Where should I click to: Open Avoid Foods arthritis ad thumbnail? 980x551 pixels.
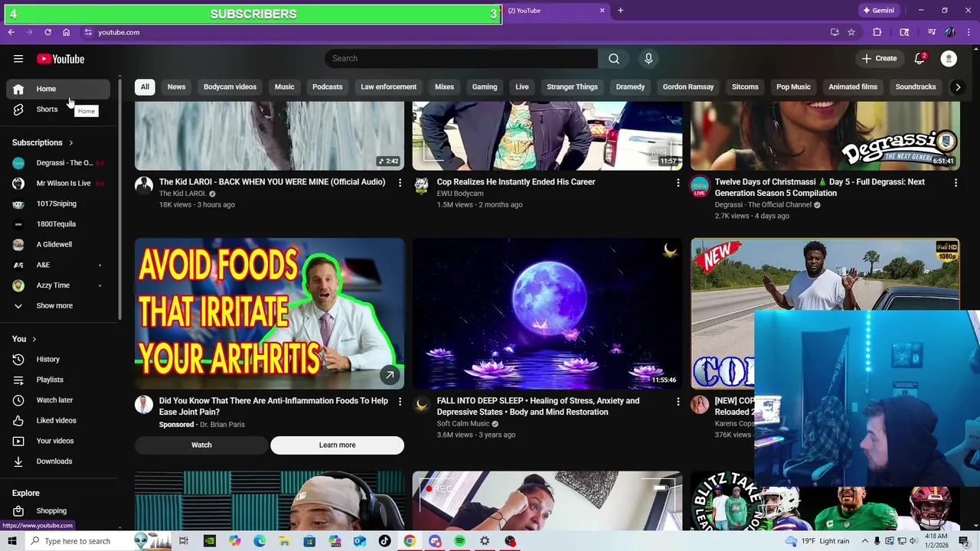[269, 314]
